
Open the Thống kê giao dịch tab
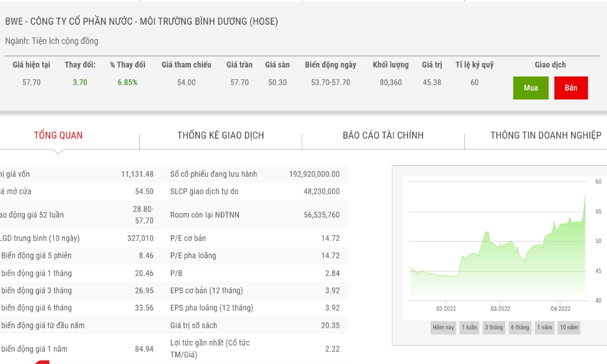(x=221, y=135)
